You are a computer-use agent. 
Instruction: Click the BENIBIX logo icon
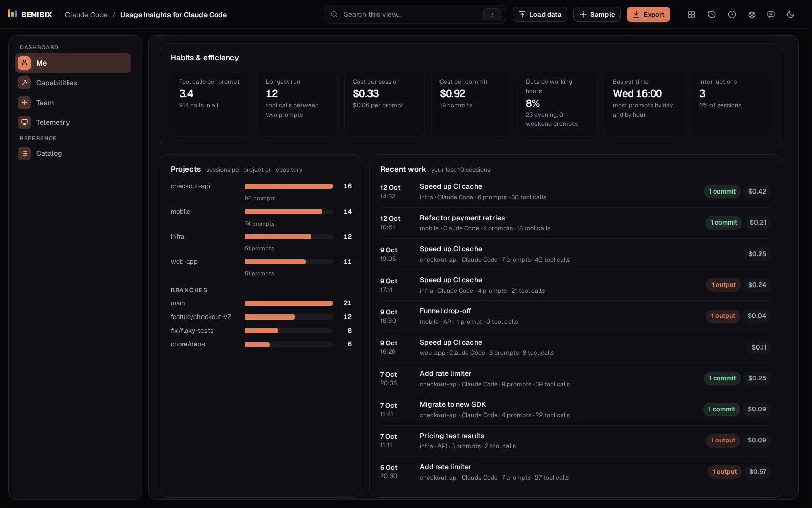pos(13,14)
